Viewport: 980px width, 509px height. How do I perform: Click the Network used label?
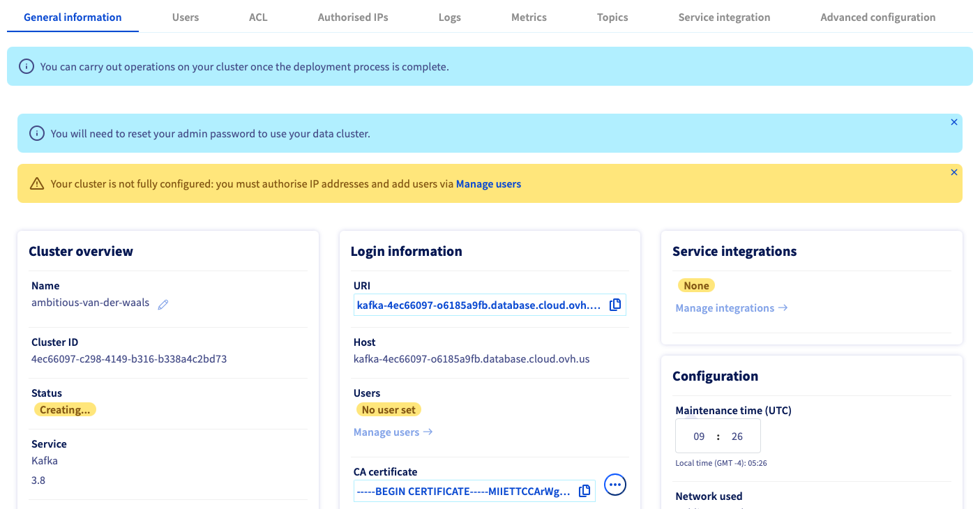[x=709, y=496]
